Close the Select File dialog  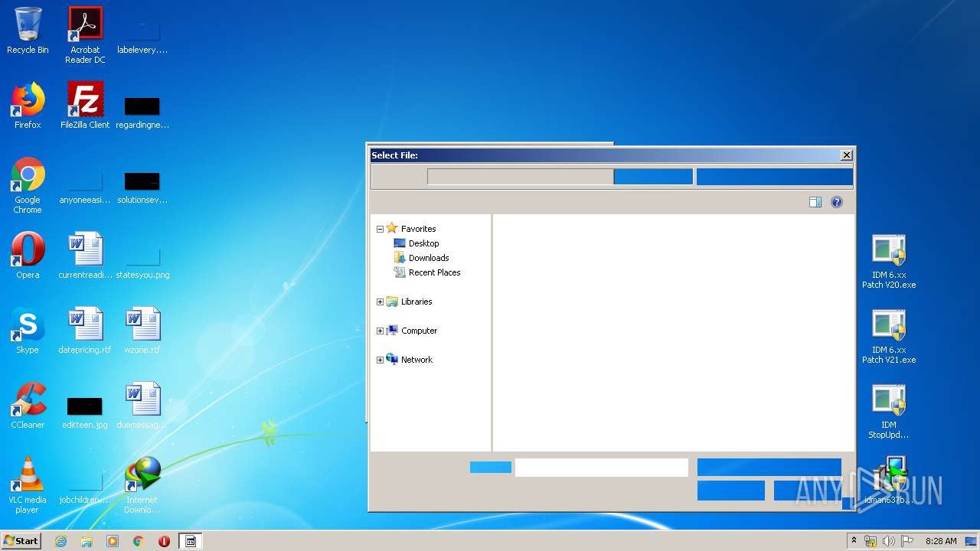coord(846,155)
